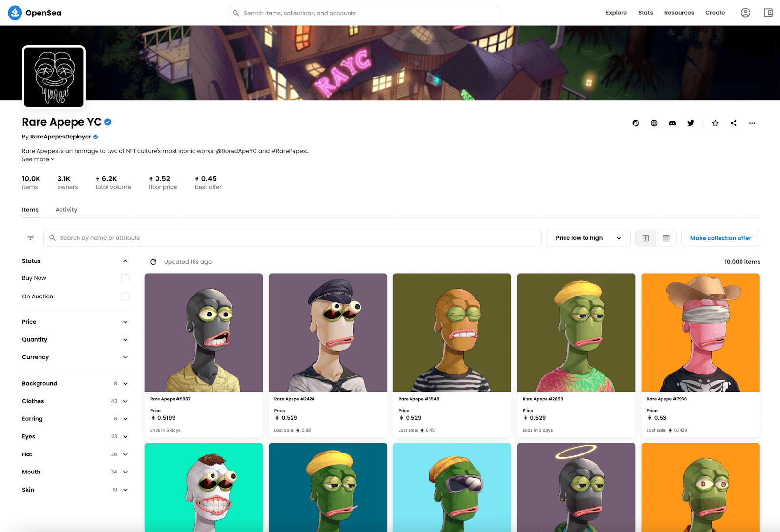Open the RareApepesDeployer creator link
This screenshot has height=532, width=780.
60,137
